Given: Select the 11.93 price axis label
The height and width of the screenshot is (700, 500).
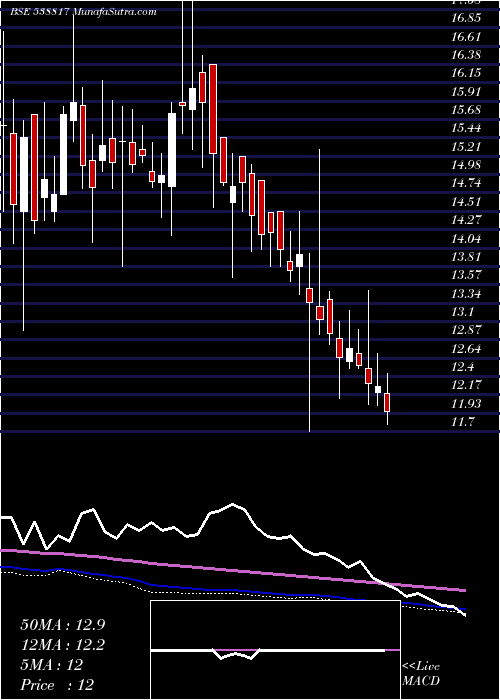Looking at the screenshot, I should [x=467, y=404].
